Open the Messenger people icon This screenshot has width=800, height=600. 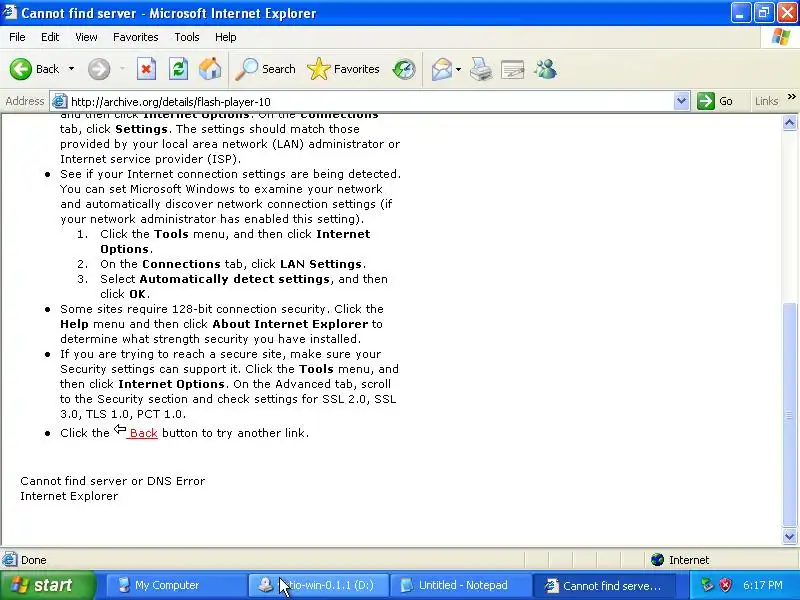pyautogui.click(x=545, y=69)
